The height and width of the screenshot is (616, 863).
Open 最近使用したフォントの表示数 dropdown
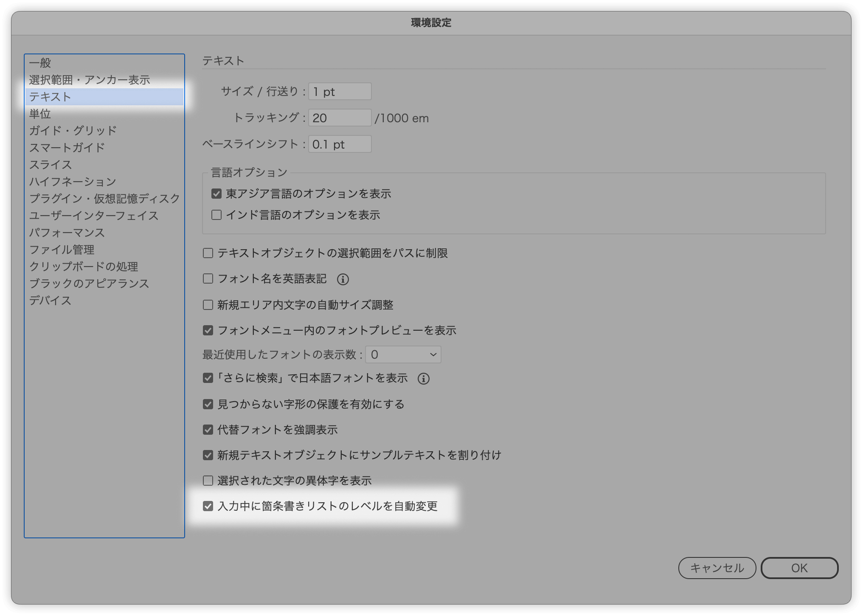click(x=403, y=354)
